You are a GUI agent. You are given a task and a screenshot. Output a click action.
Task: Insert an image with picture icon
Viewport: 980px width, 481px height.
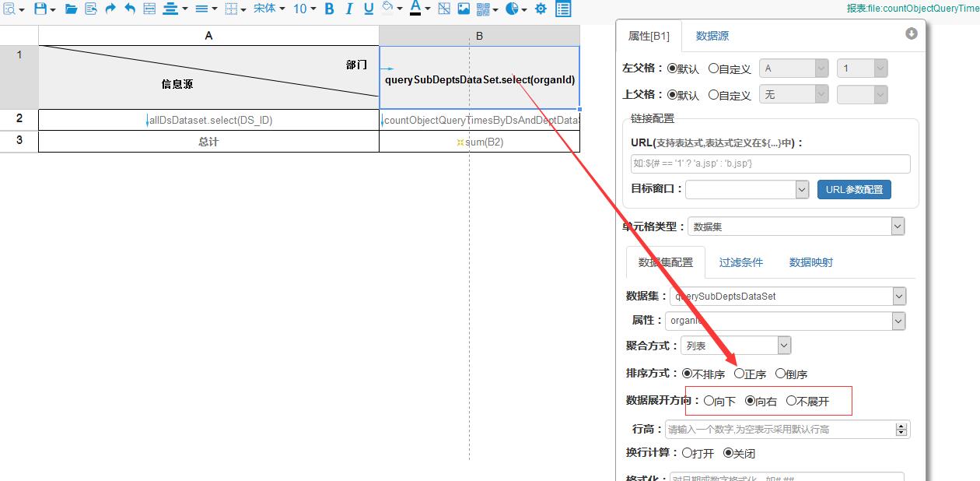pos(464,9)
